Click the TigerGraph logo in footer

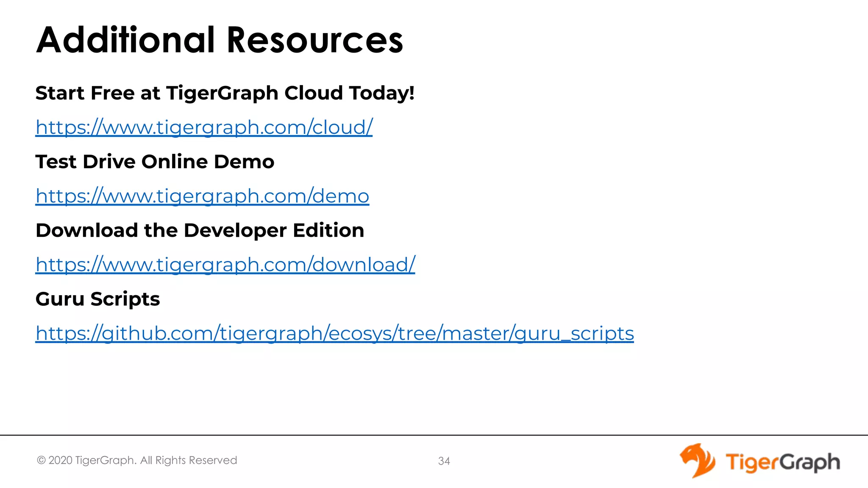coord(759,461)
